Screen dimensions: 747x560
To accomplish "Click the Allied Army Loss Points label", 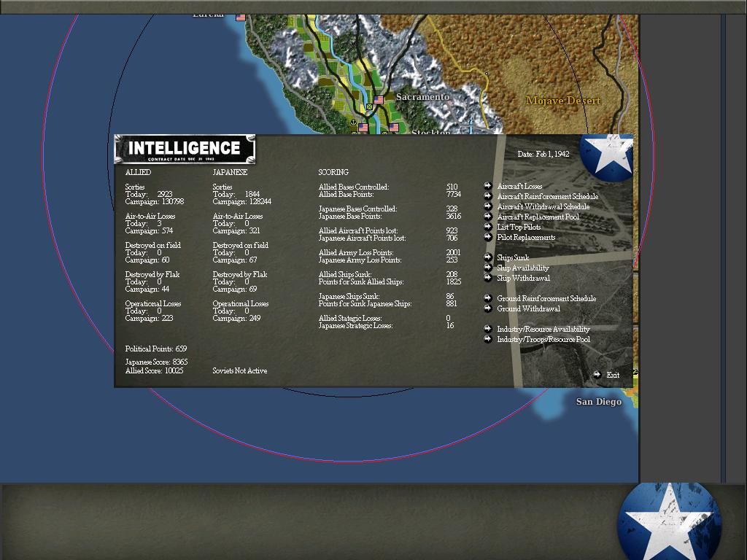I will point(356,252).
